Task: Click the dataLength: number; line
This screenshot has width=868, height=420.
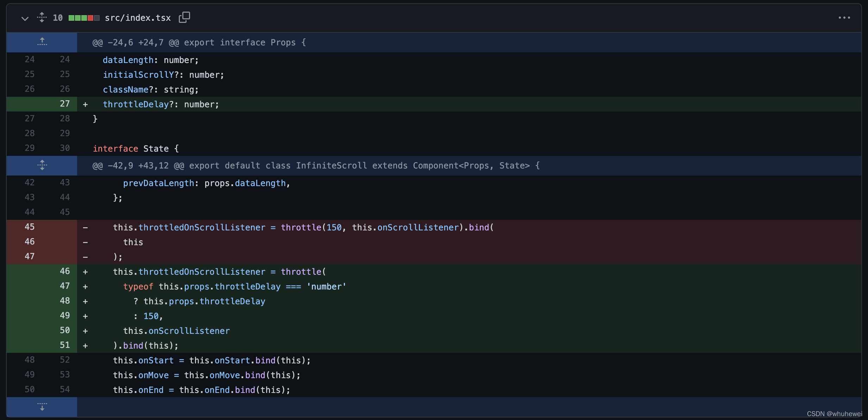Action: pos(469,60)
